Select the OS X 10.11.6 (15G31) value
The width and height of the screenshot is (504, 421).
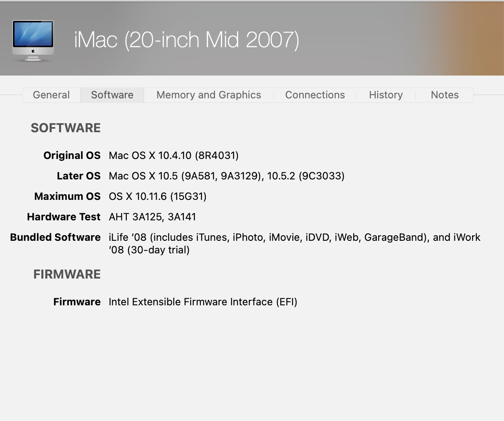point(157,196)
